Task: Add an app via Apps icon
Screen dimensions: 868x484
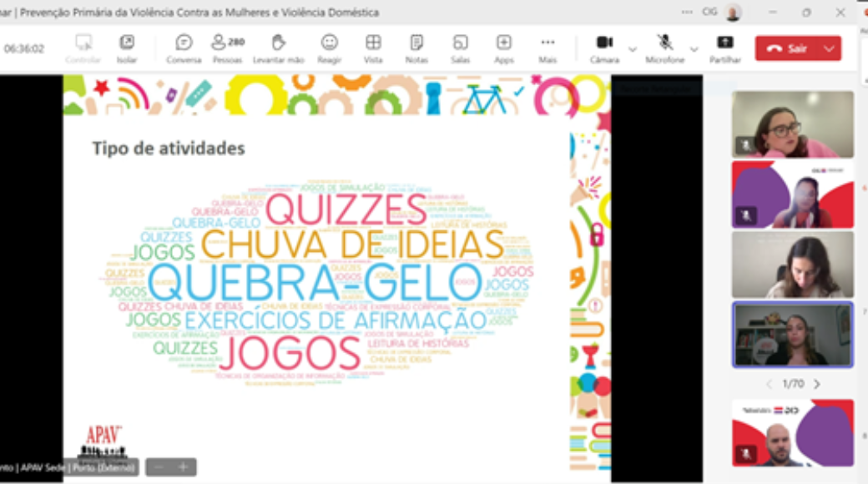Action: pos(503,48)
